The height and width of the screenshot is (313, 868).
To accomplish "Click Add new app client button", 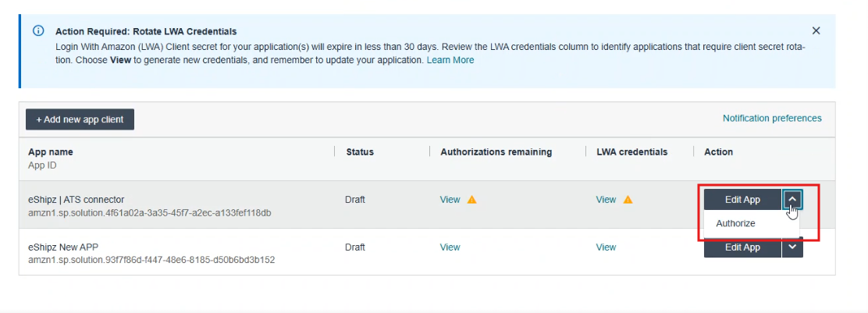I will pos(80,119).
